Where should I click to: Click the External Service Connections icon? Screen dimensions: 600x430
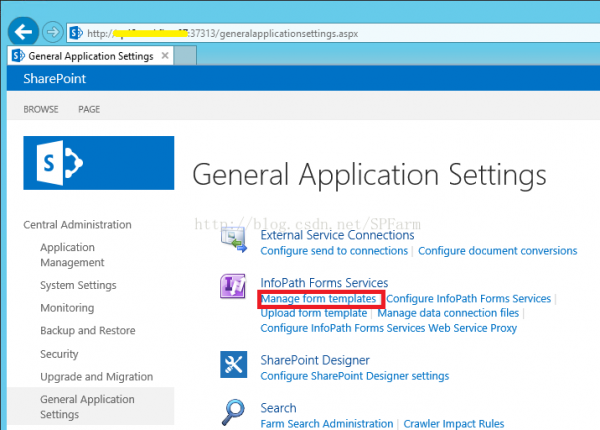pos(233,240)
